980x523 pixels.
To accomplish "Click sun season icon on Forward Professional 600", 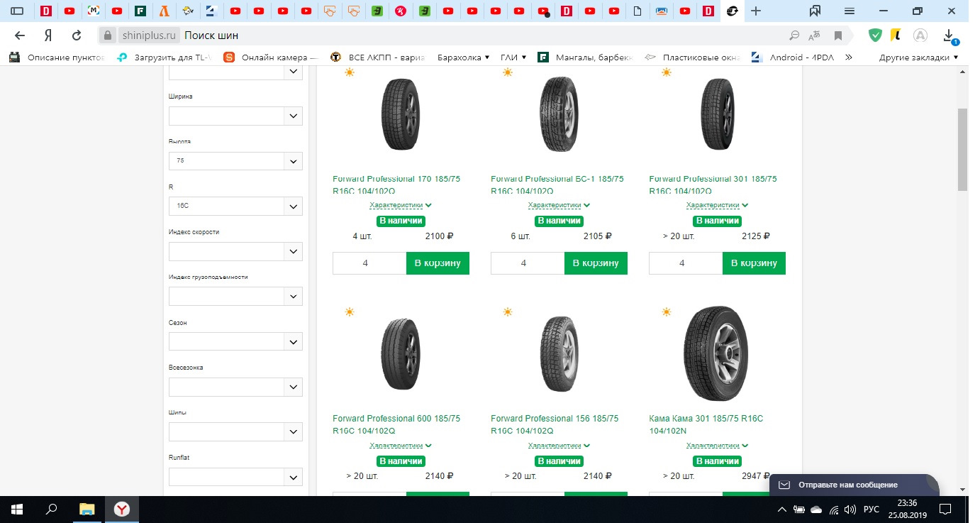I will pyautogui.click(x=349, y=312).
